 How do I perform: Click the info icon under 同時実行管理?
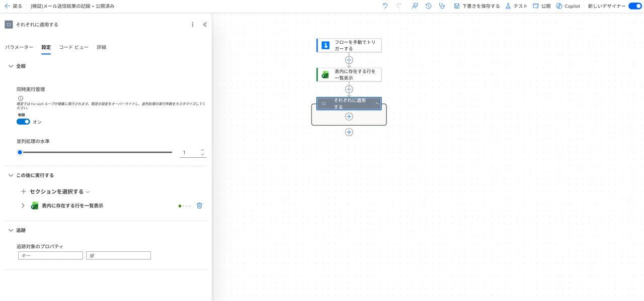(21, 98)
